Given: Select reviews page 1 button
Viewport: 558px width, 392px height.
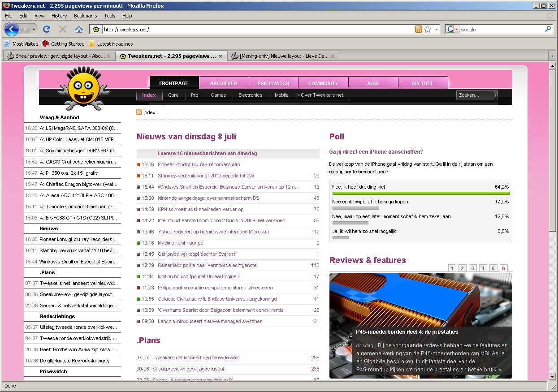Looking at the screenshot, I should tap(452, 268).
